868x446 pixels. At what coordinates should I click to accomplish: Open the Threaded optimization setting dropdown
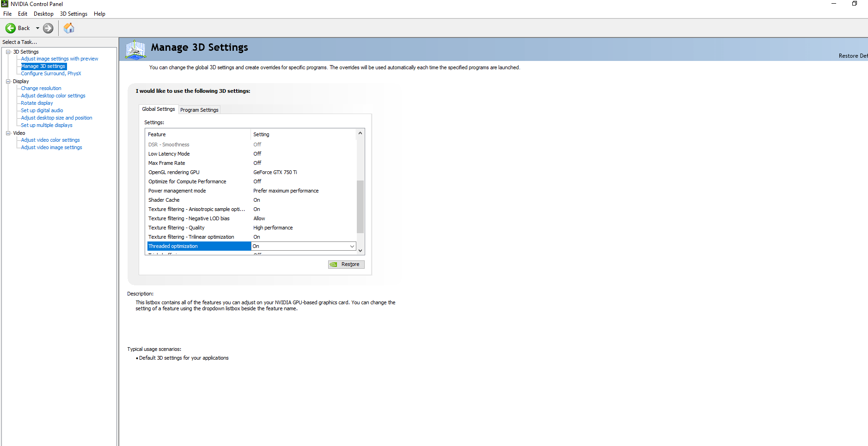coord(352,246)
